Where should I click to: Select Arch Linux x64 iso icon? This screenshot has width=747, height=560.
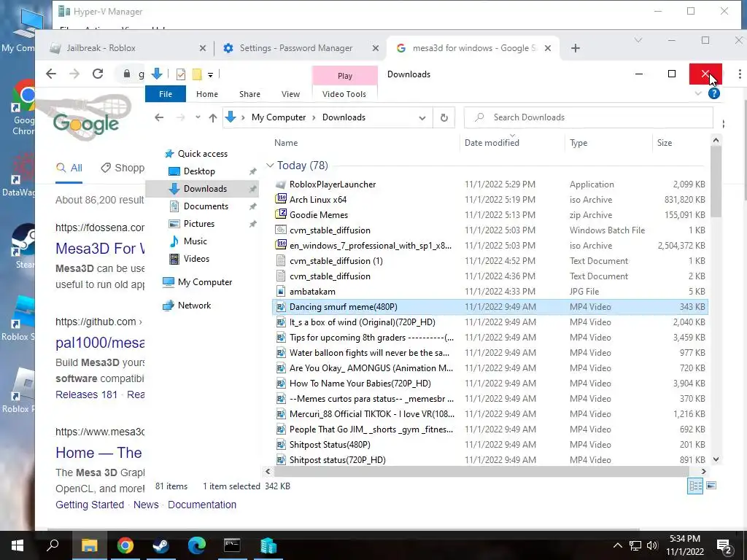tap(281, 200)
